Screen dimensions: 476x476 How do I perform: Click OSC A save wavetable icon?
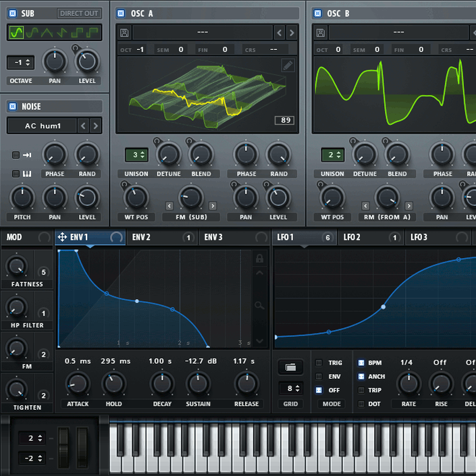pyautogui.click(x=124, y=32)
